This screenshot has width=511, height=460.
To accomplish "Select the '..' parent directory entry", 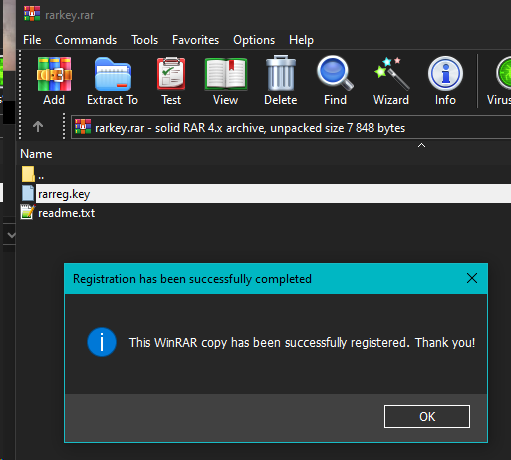I will coord(41,176).
